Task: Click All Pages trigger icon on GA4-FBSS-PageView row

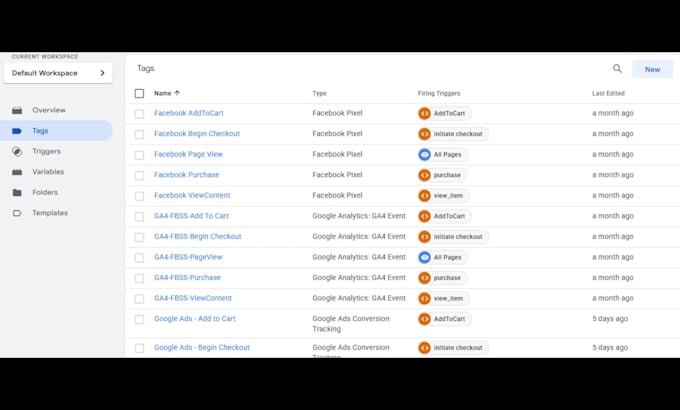Action: pos(424,257)
